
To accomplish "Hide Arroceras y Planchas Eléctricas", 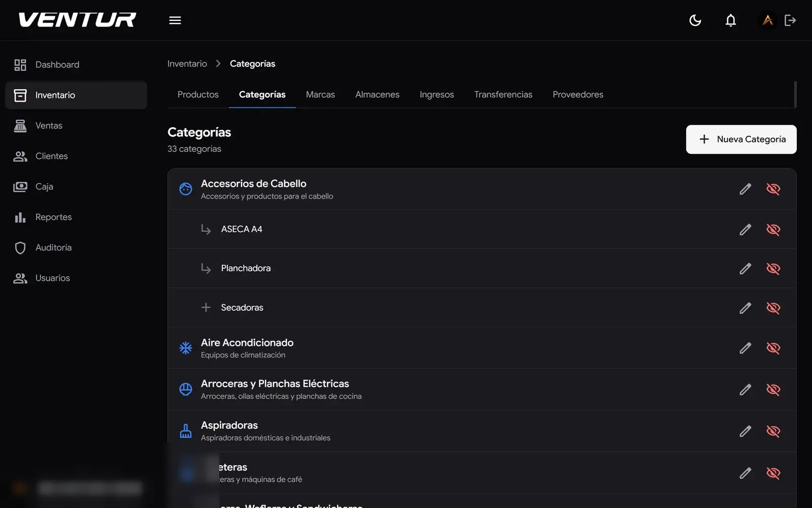I will tap(773, 390).
